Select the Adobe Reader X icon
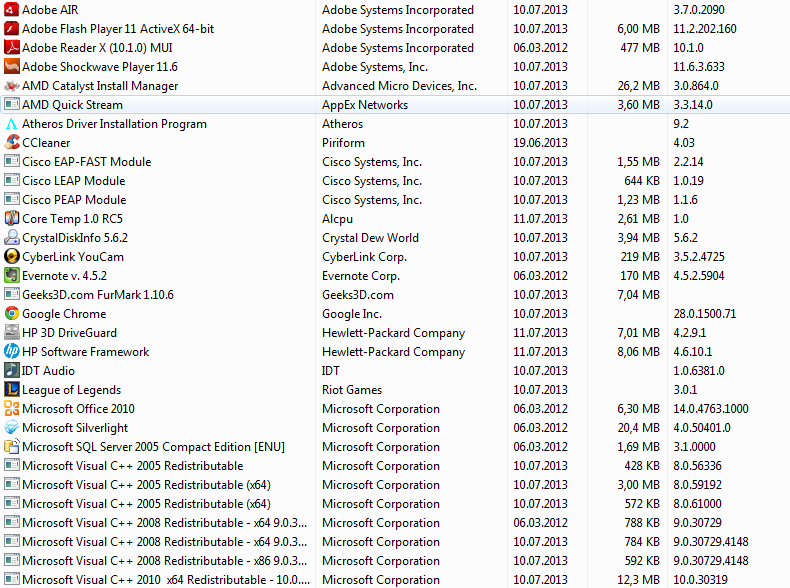The width and height of the screenshot is (790, 588). (x=12, y=48)
